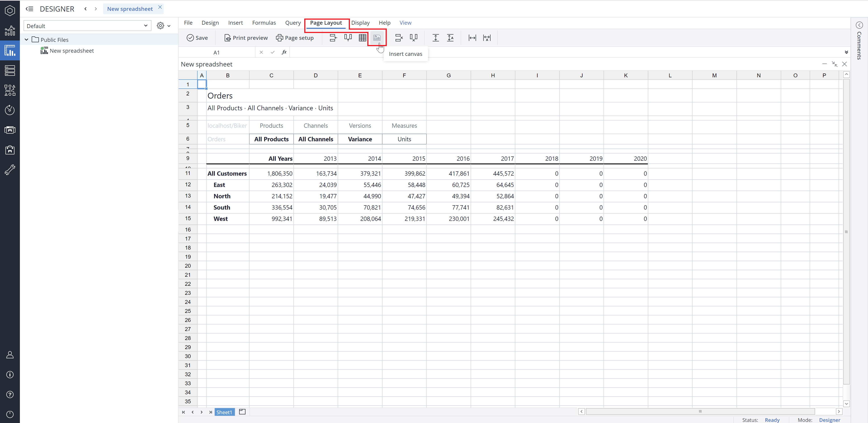Select the Variance version cell
This screenshot has width=868, height=423.
tap(360, 139)
